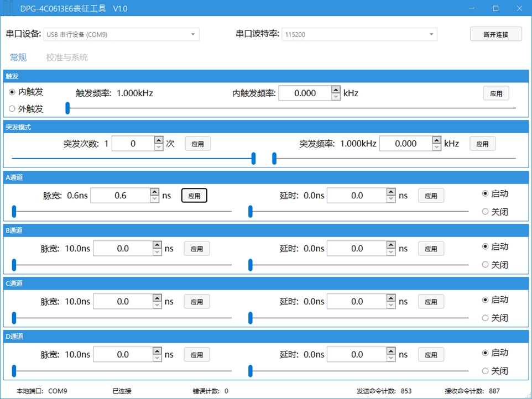Apply the 内触发频率 setting
This screenshot has height=399, width=532.
(x=496, y=93)
